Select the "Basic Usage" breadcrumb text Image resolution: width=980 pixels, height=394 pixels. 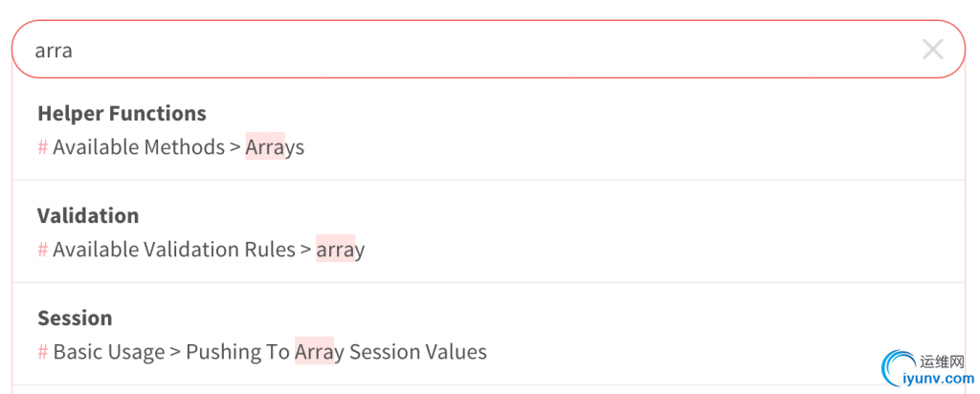tap(109, 352)
